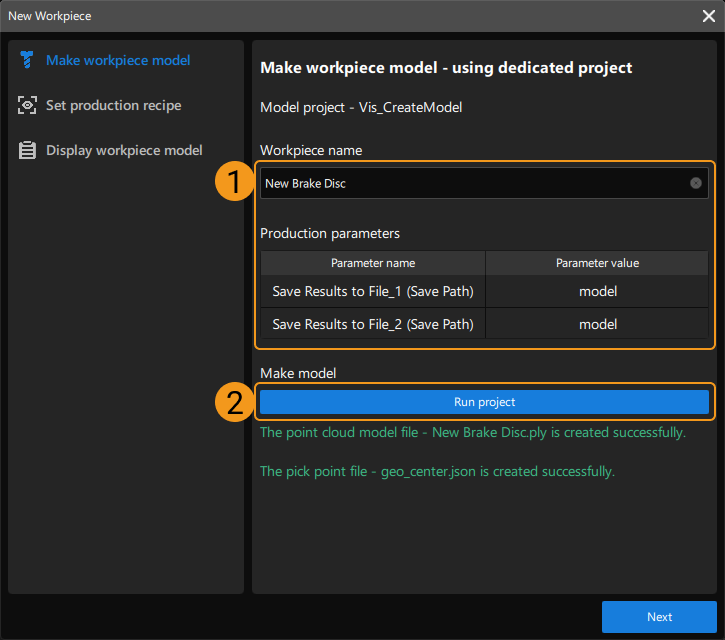This screenshot has height=640, width=725.
Task: Click the orange number 1 badge
Action: pyautogui.click(x=234, y=183)
